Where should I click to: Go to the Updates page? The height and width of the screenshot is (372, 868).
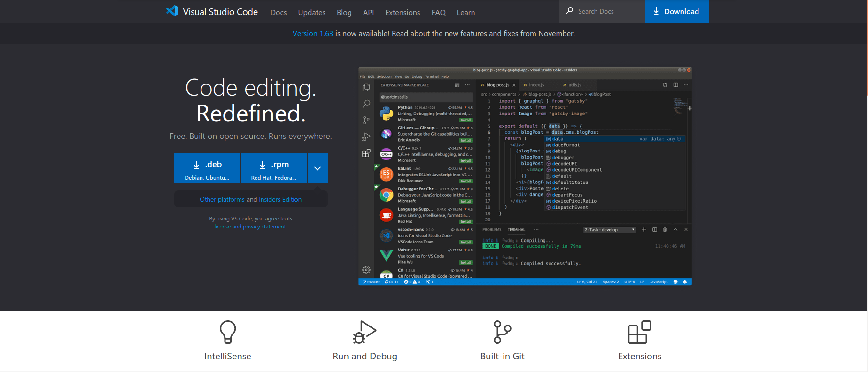tap(311, 13)
